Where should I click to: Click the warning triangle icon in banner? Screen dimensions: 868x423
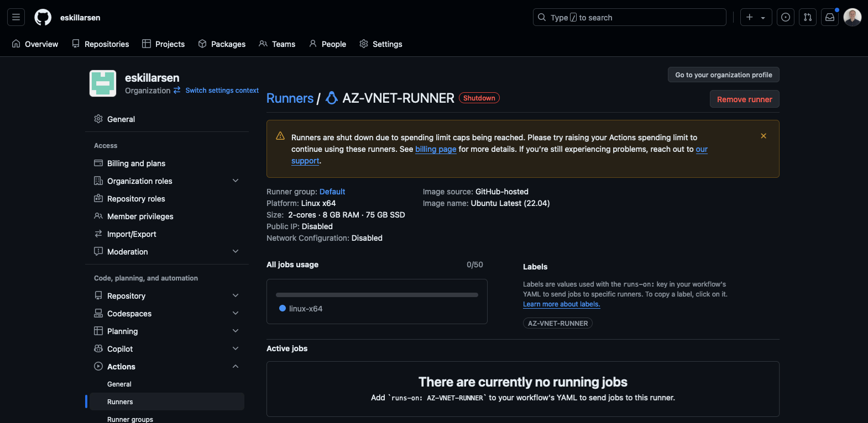pos(280,136)
